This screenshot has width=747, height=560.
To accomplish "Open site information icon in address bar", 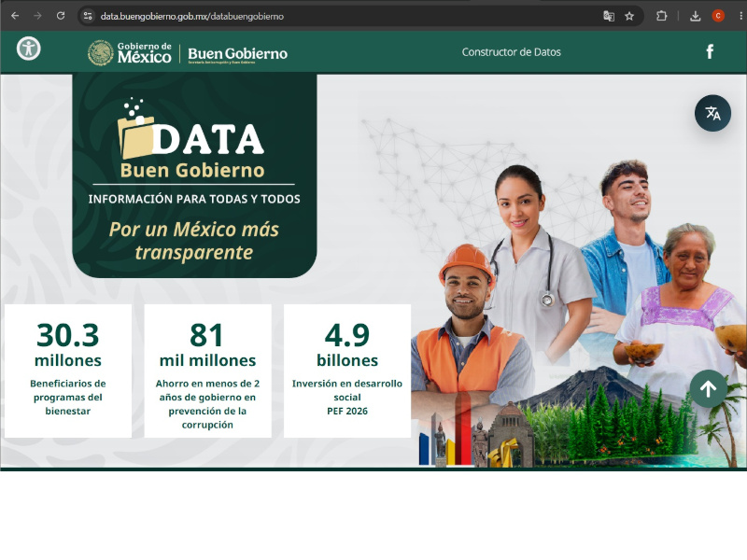I will (x=88, y=16).
